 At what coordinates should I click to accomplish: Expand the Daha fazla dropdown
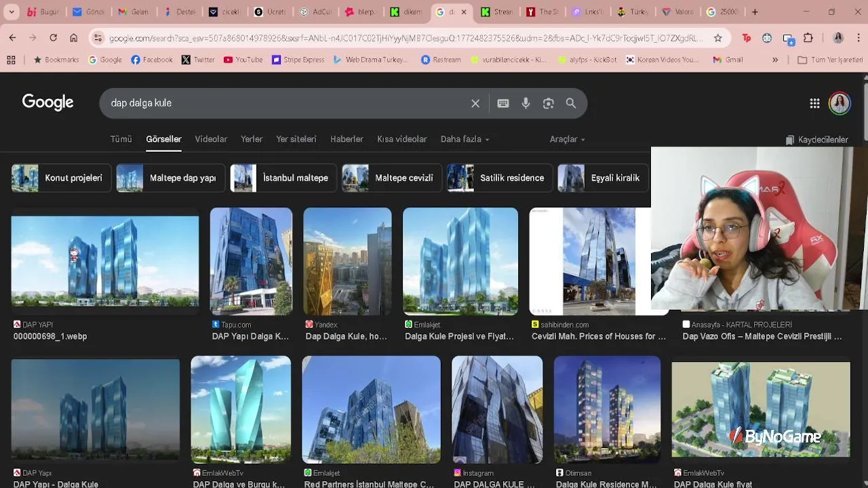point(465,139)
